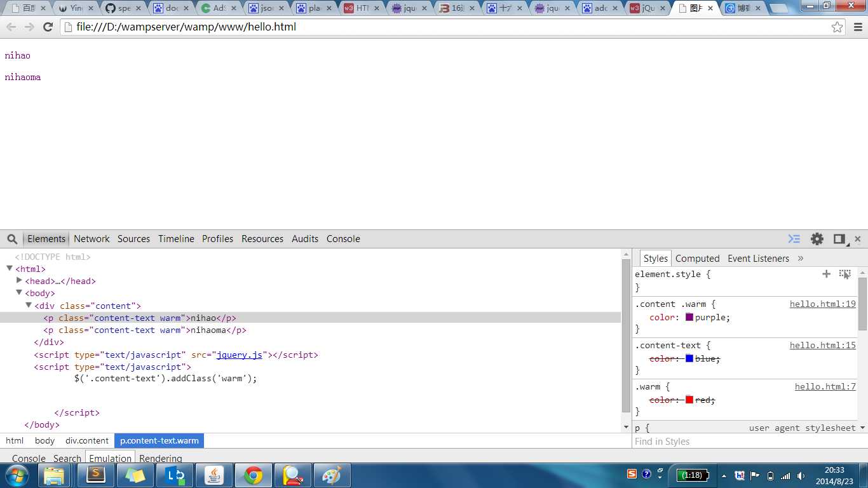Click the 'nihaoma' text on the page
868x488 pixels.
(x=23, y=77)
